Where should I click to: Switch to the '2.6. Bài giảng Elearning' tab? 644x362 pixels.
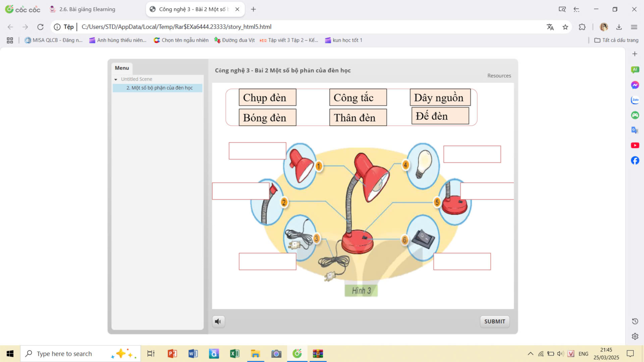coord(87,9)
